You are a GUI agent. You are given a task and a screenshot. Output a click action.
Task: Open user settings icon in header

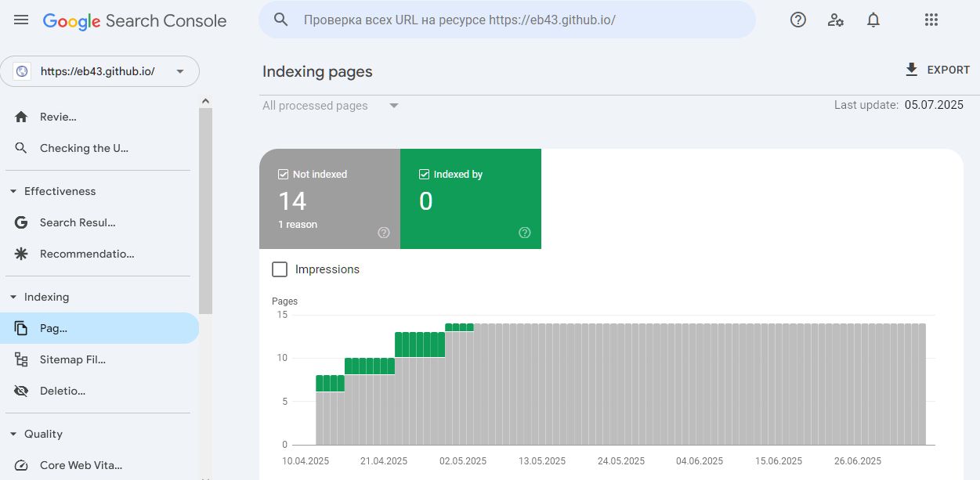(x=836, y=20)
